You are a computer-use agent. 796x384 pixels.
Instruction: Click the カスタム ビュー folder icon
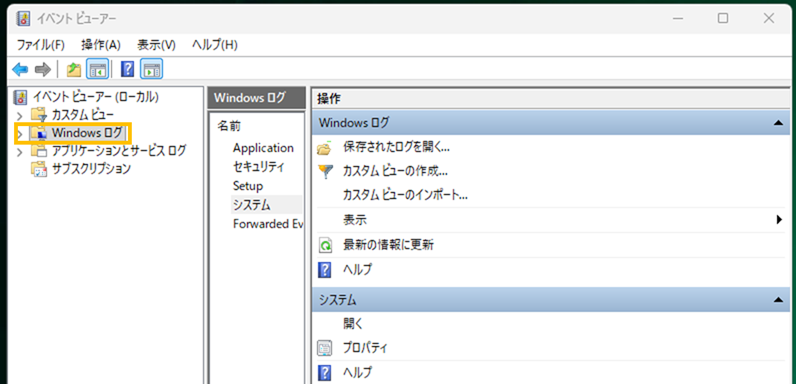[39, 115]
